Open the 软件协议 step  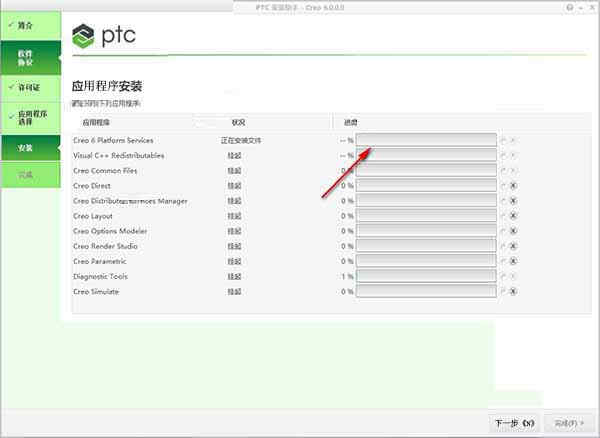pos(31,58)
